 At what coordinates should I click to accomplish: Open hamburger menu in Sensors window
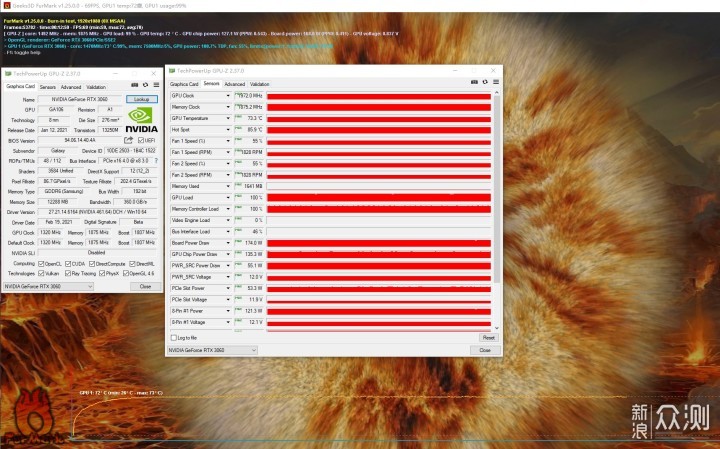pos(496,82)
